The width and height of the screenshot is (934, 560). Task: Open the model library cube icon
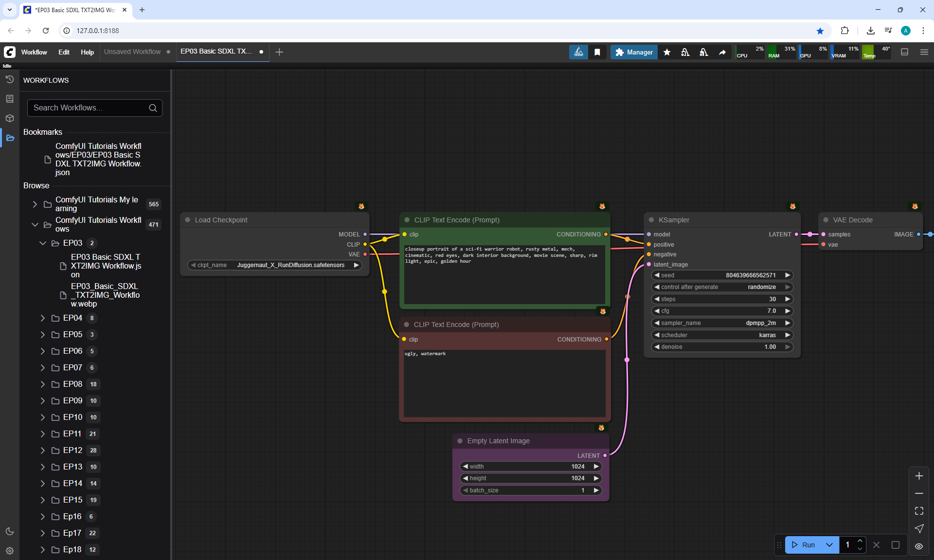tap(9, 118)
